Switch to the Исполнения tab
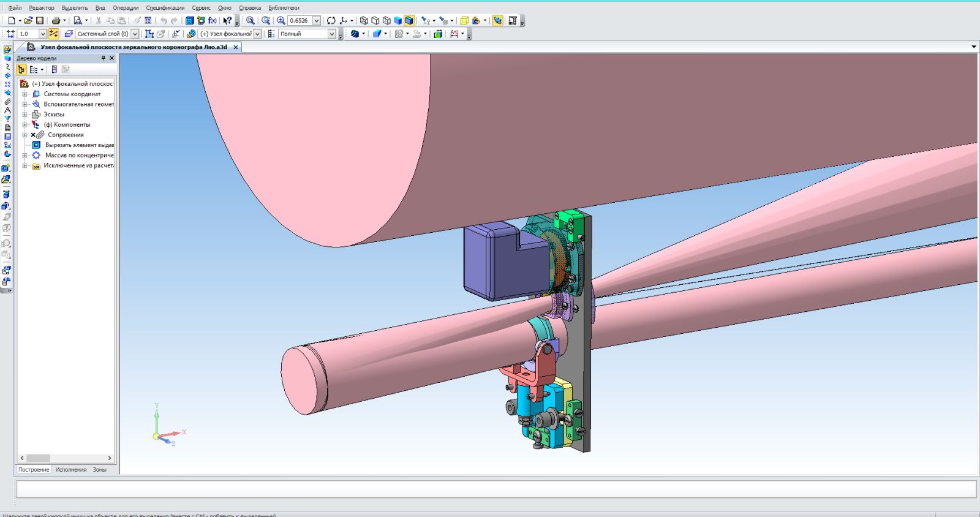980x517 pixels. click(x=71, y=470)
